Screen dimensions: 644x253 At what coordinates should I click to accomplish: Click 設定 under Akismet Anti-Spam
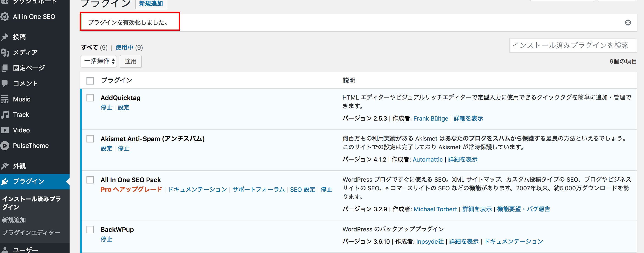tap(106, 148)
